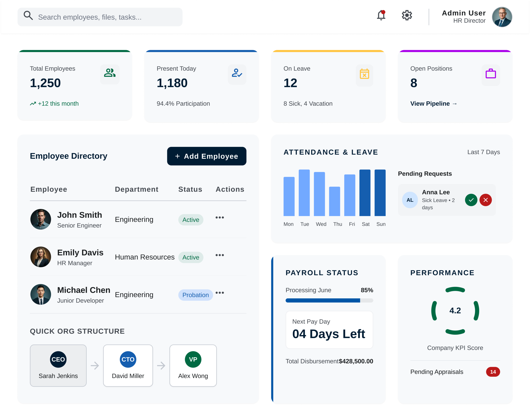The image size is (530, 420).
Task: Click Michael Chen name in directory
Action: click(x=84, y=290)
